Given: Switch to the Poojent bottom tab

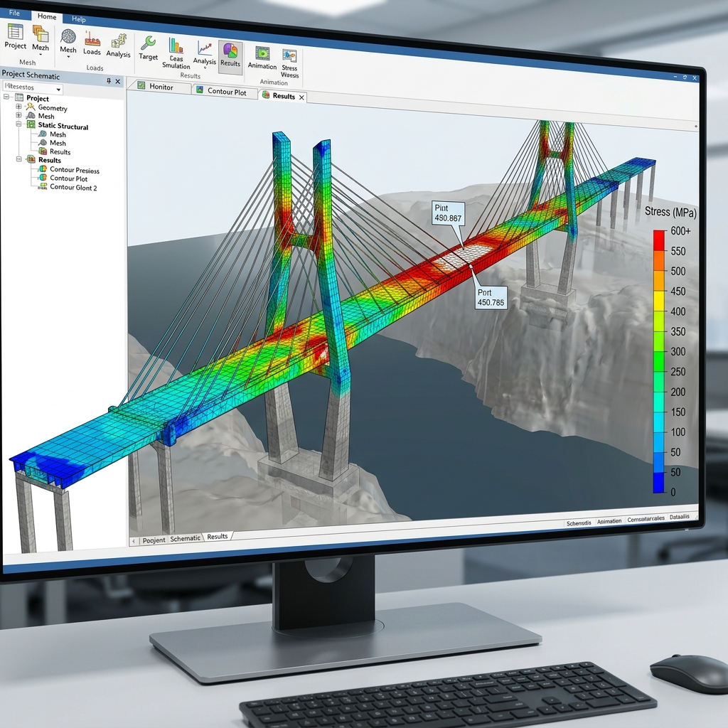Looking at the screenshot, I should click(154, 540).
